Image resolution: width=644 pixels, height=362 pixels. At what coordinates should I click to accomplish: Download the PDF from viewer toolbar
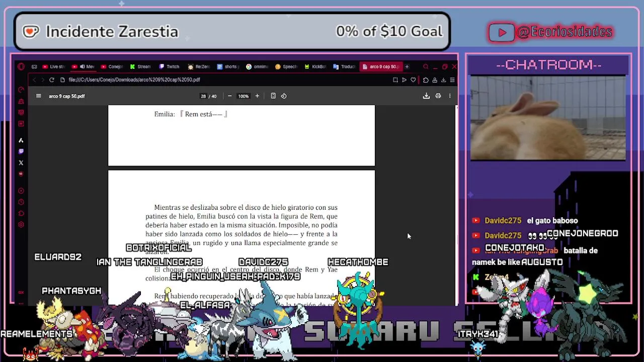pyautogui.click(x=426, y=96)
